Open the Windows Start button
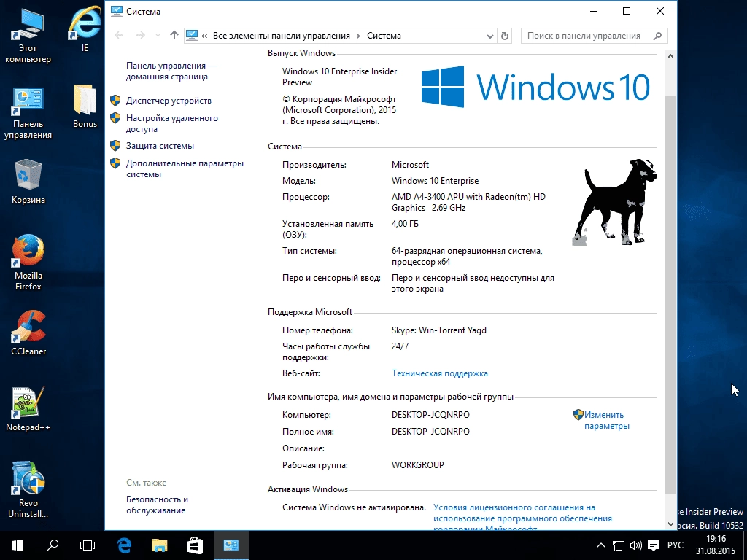Image resolution: width=747 pixels, height=560 pixels. coord(18,545)
